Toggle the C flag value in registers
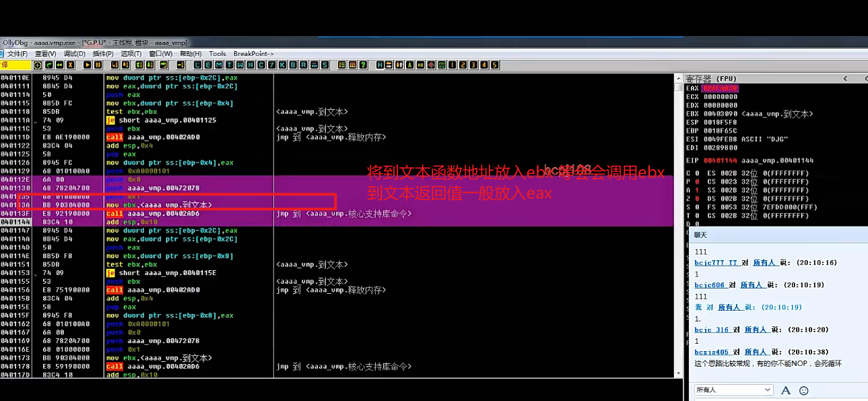Screen dimensions: 868x401 (697, 173)
